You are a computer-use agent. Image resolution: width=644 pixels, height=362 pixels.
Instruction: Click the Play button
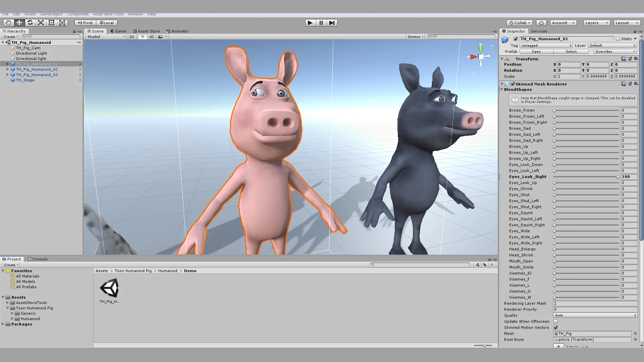[x=310, y=23]
